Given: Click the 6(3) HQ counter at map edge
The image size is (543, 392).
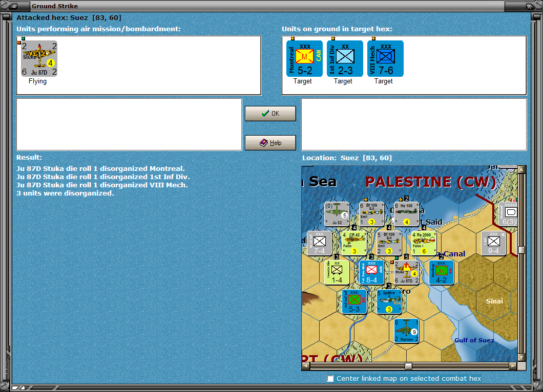Looking at the screenshot, I should tap(508, 214).
